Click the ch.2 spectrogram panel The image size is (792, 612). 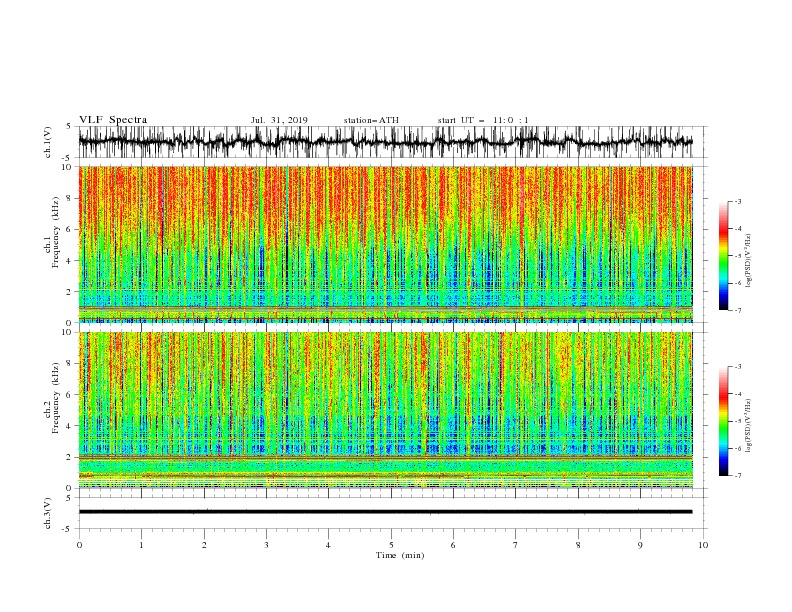(x=385, y=410)
